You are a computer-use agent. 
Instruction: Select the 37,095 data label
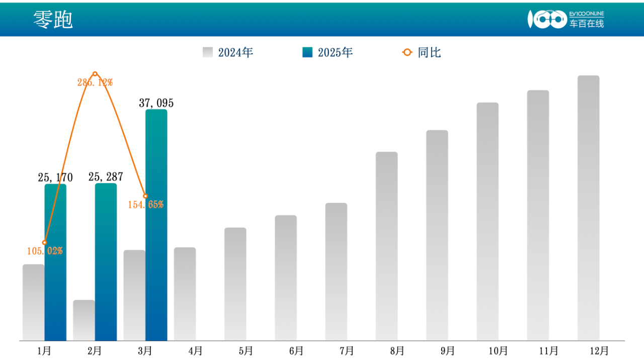tap(156, 103)
